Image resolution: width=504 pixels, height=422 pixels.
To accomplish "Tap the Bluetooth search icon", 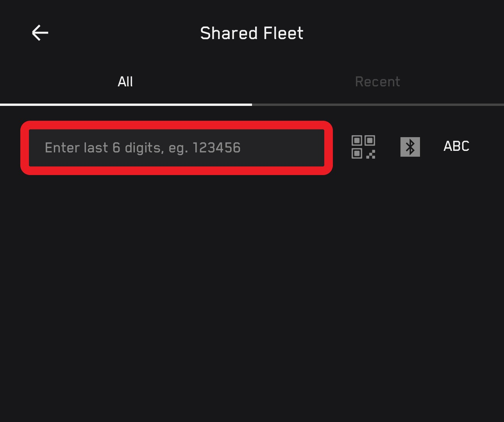I will point(410,147).
